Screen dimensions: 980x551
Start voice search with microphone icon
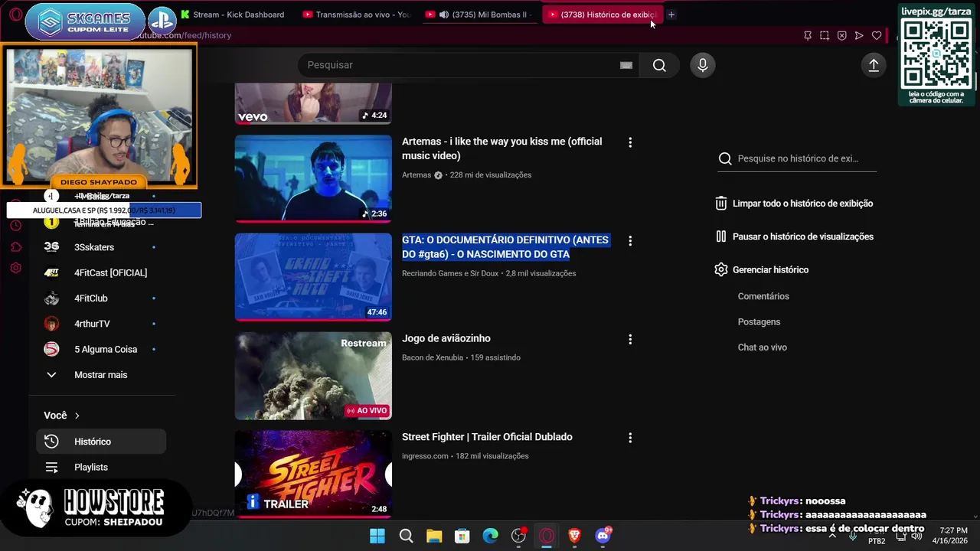702,65
